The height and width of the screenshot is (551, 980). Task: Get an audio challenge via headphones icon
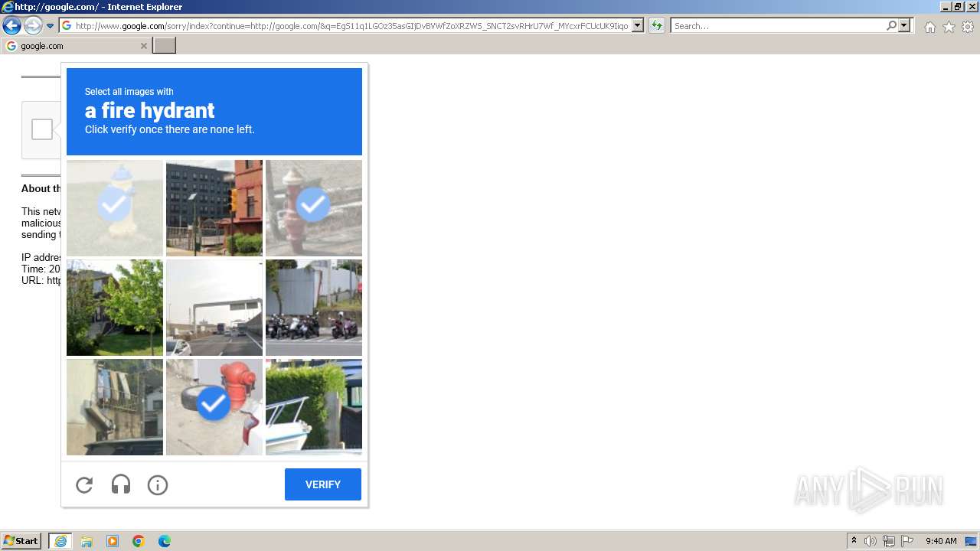121,484
